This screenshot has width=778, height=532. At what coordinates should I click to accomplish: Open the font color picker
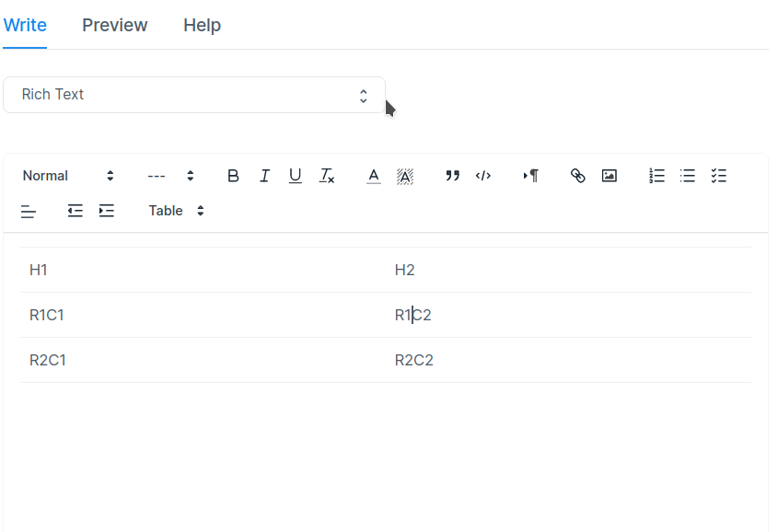(374, 176)
